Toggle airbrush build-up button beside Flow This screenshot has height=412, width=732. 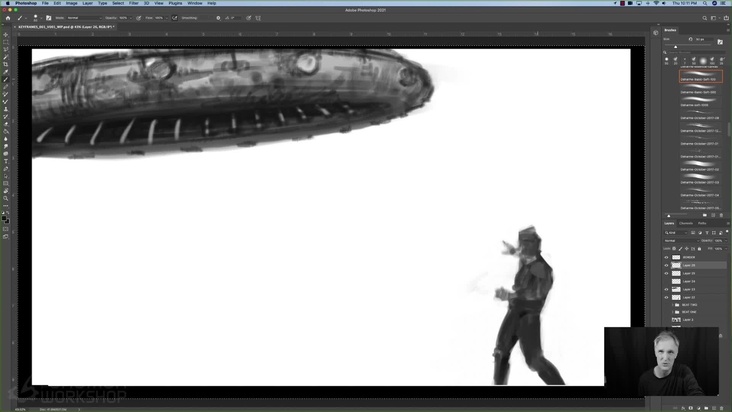(175, 18)
